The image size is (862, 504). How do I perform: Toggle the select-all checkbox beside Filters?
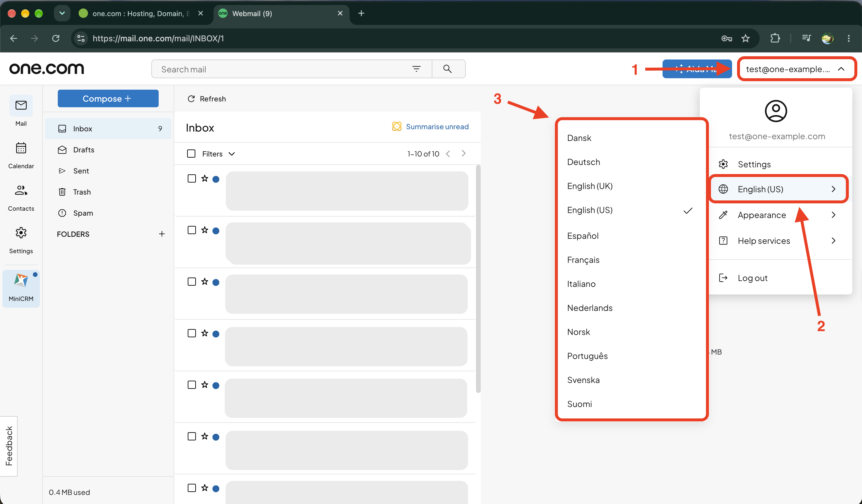[191, 154]
